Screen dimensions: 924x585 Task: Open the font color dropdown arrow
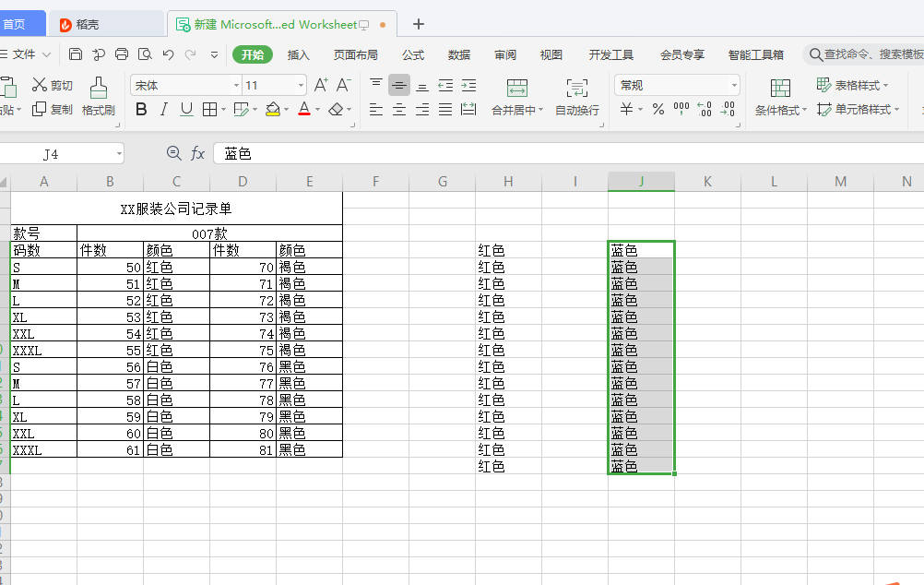(x=317, y=110)
